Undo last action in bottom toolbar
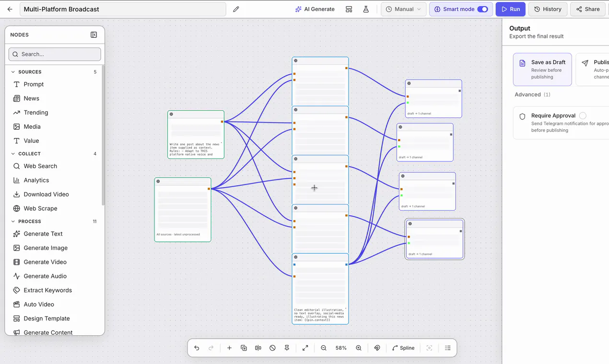Screen dimensions: 609x364 [197, 348]
